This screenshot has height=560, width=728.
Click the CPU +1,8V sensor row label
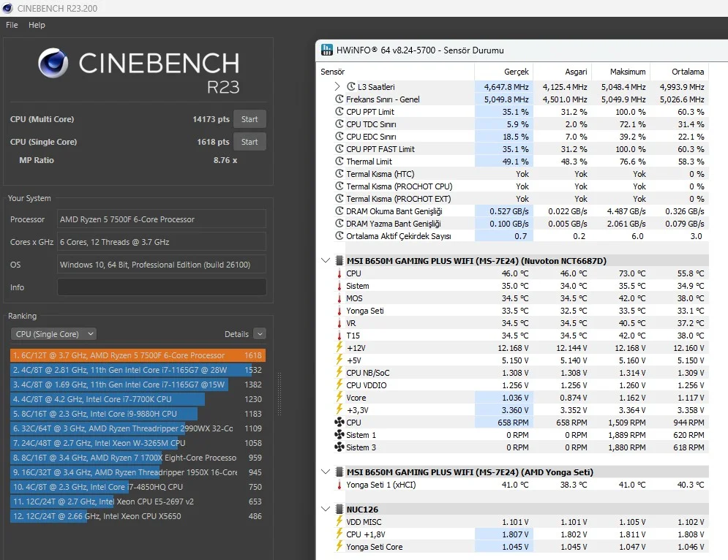[x=365, y=534]
